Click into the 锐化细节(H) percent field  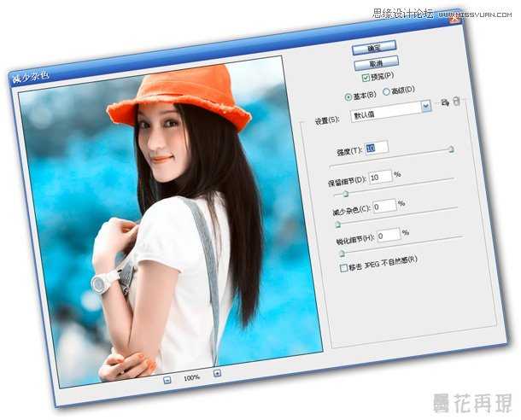tap(388, 234)
